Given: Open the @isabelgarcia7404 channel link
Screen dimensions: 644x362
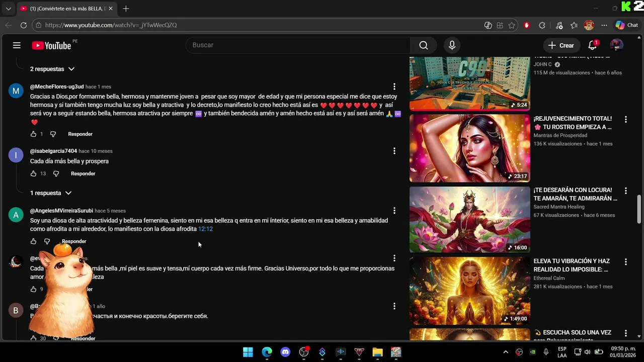Looking at the screenshot, I should (x=53, y=151).
